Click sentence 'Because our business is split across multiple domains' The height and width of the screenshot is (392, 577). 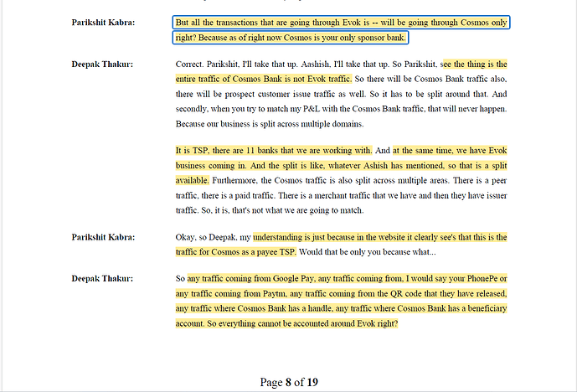tap(270, 124)
